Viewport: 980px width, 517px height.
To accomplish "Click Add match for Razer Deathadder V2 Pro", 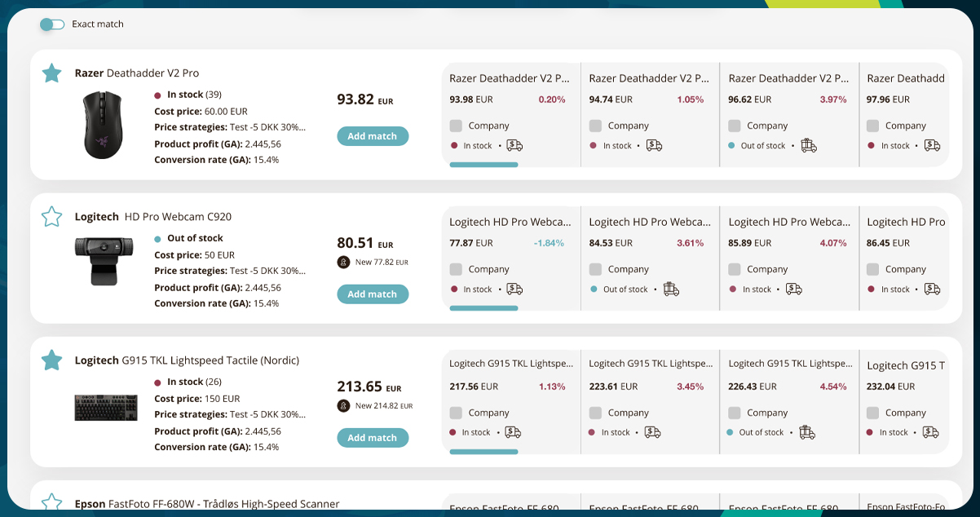I will tap(373, 136).
